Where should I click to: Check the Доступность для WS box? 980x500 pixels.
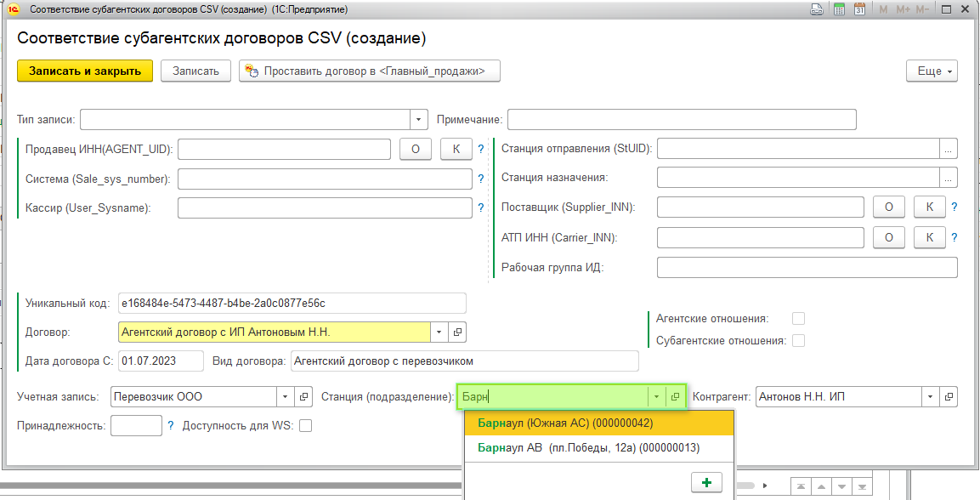(x=305, y=425)
